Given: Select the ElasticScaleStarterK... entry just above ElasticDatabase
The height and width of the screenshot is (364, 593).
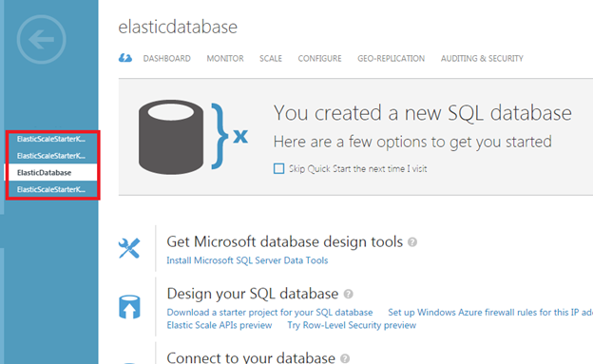Looking at the screenshot, I should tap(51, 156).
